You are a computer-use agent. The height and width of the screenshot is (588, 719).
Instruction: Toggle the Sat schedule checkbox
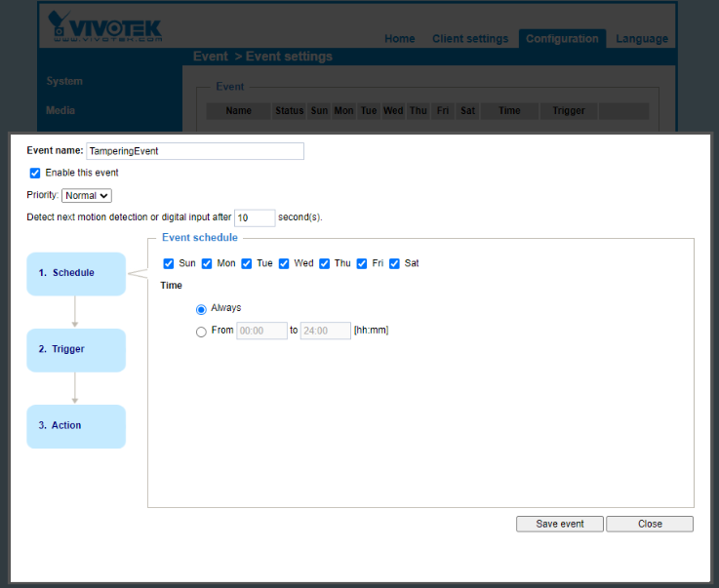pyautogui.click(x=395, y=263)
